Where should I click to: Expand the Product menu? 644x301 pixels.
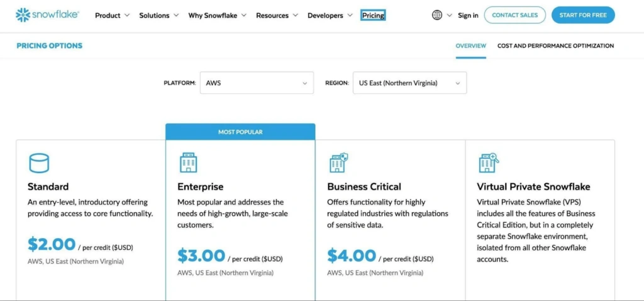pyautogui.click(x=112, y=15)
